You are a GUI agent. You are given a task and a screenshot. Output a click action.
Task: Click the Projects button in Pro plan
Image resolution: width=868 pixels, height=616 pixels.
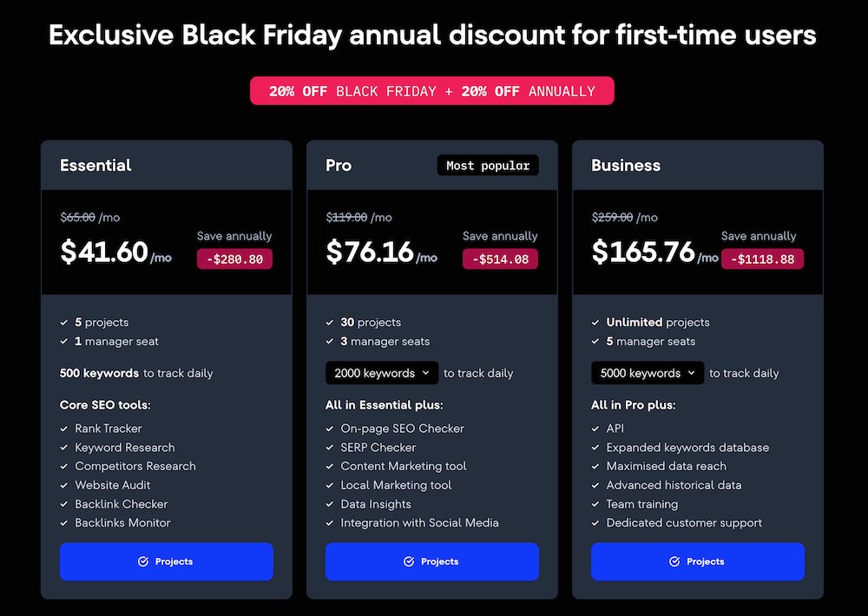[x=432, y=561]
